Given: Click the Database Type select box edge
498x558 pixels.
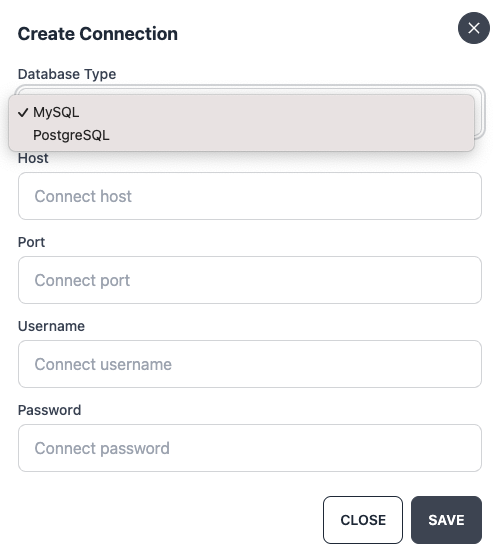Looking at the screenshot, I should pyautogui.click(x=479, y=112).
